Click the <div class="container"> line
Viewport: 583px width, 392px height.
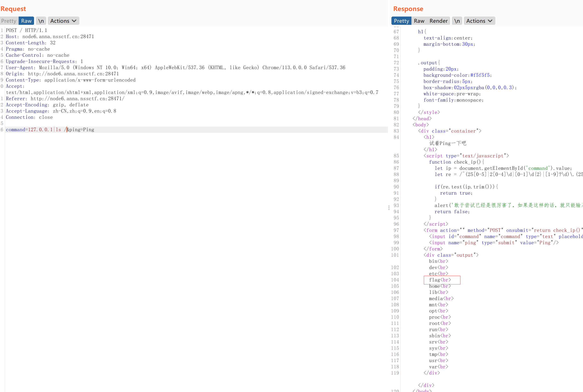[x=450, y=131]
